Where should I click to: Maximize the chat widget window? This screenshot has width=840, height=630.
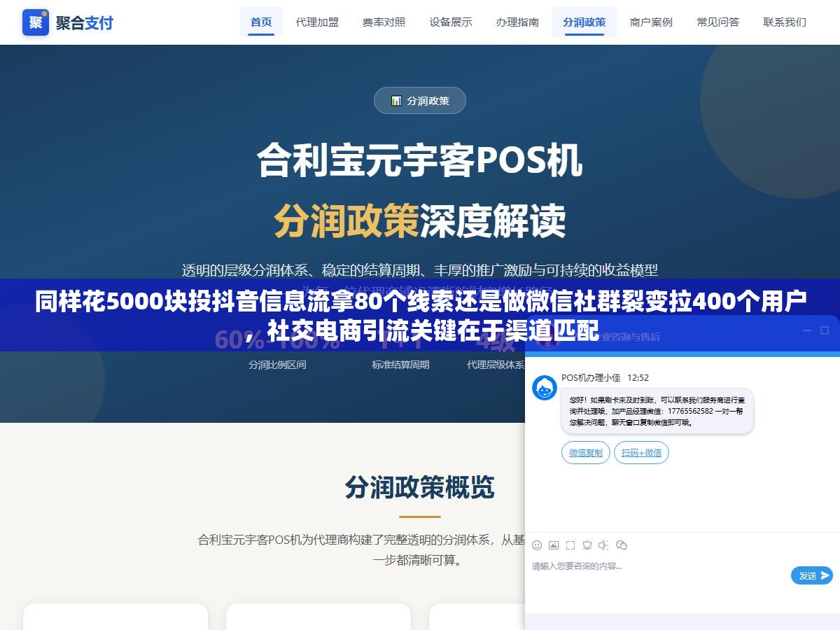click(x=825, y=330)
